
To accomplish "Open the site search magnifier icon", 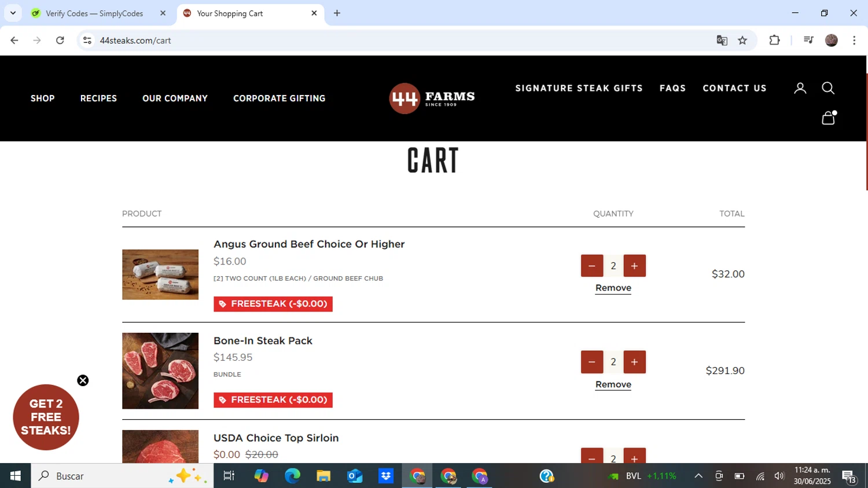I will tap(828, 88).
